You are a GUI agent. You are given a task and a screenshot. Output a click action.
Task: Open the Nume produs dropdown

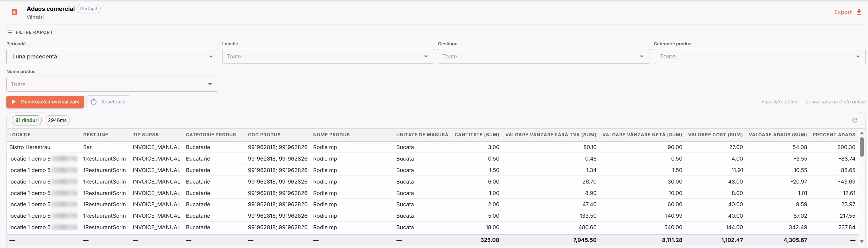point(112,84)
